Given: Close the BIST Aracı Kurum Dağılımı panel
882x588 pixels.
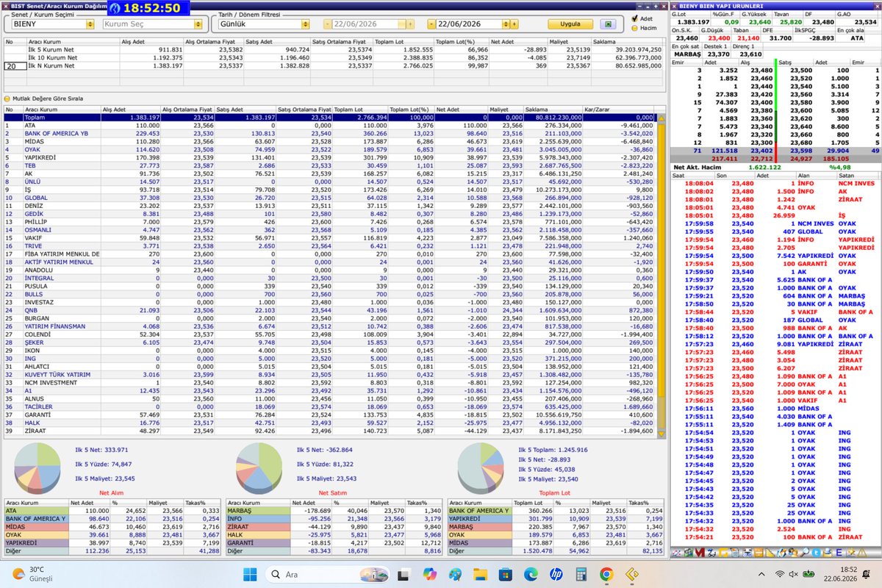Looking at the screenshot, I should click(663, 6).
